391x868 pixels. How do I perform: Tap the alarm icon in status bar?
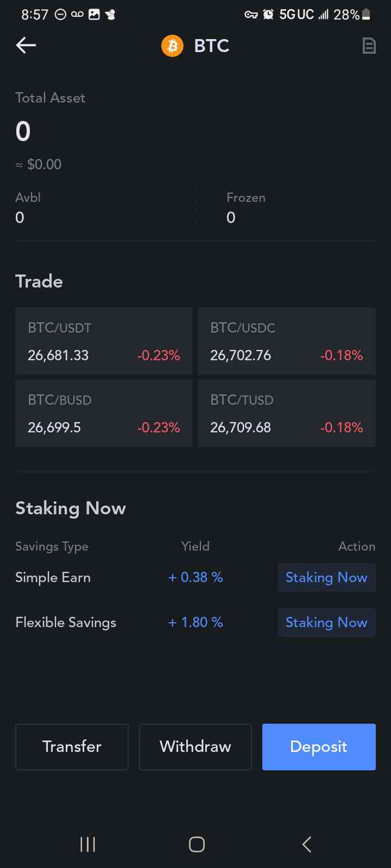pos(268,15)
